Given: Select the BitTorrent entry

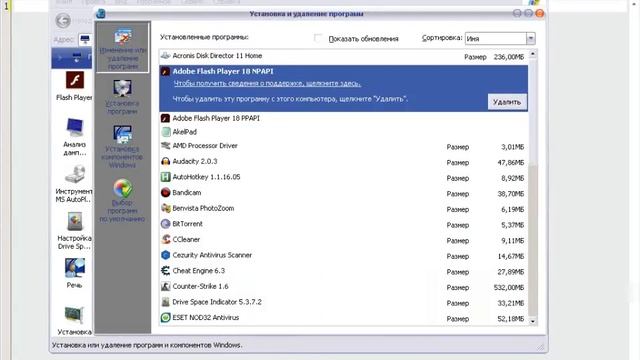Looking at the screenshot, I should click(x=343, y=224).
